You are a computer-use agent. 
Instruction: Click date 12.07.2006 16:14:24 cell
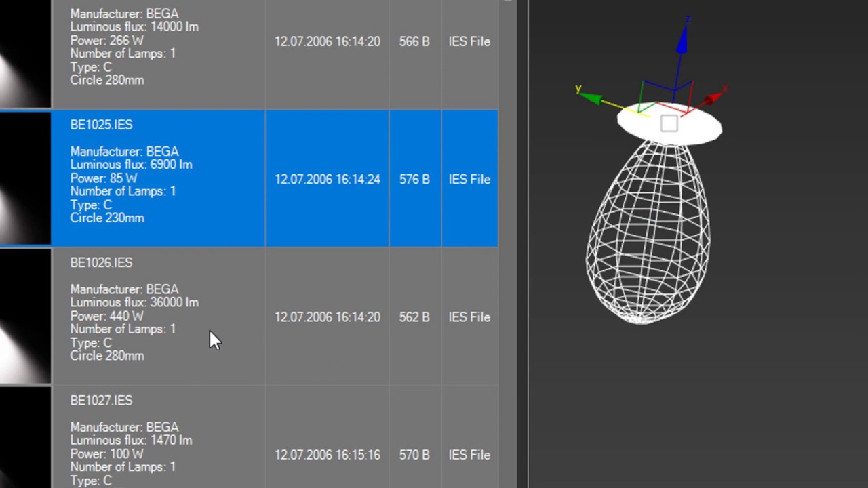click(x=327, y=179)
